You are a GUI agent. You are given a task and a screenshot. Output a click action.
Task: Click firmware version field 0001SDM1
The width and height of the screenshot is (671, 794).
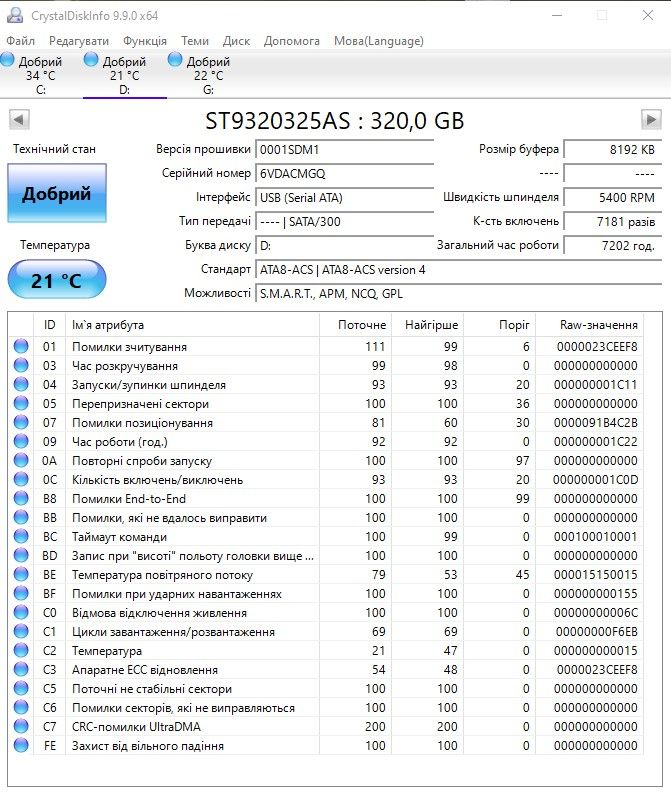(345, 150)
